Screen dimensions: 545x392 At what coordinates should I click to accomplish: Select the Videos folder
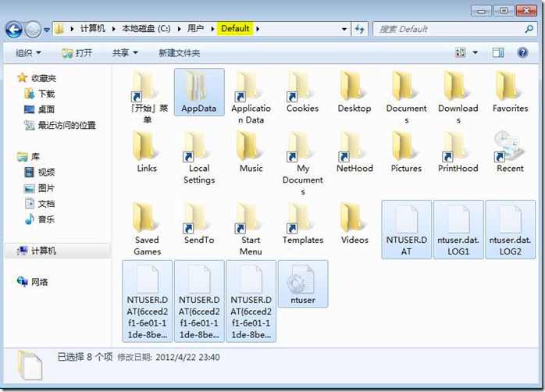(x=354, y=224)
